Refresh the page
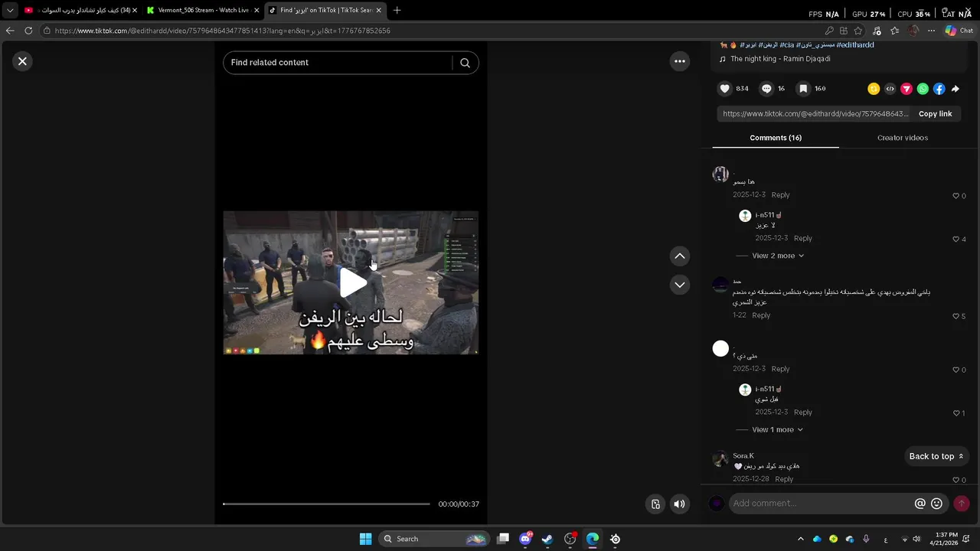The height and width of the screenshot is (551, 980). tap(28, 31)
